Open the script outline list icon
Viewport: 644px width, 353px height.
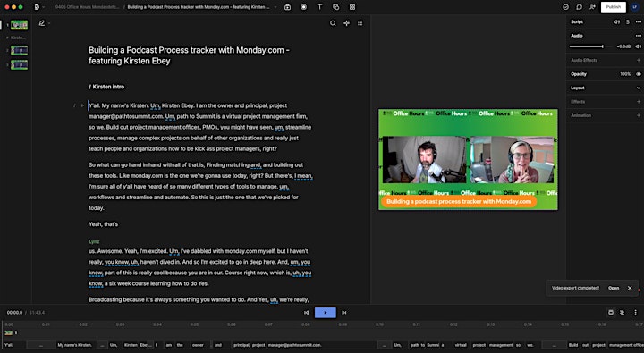click(x=360, y=23)
